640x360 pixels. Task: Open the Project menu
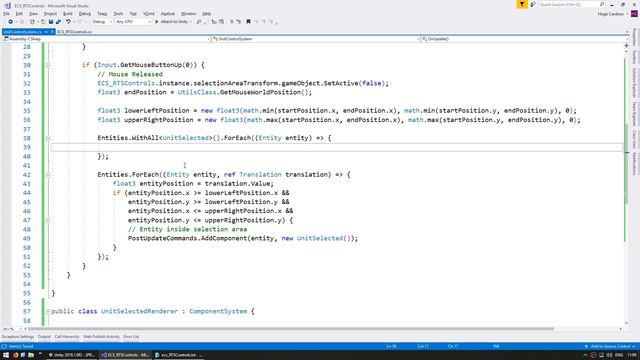[x=51, y=14]
